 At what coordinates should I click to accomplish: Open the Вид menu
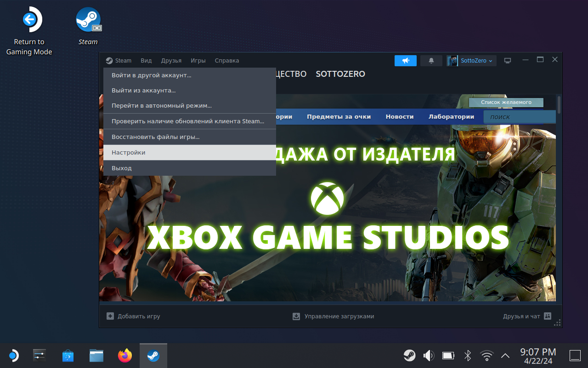[x=146, y=61]
